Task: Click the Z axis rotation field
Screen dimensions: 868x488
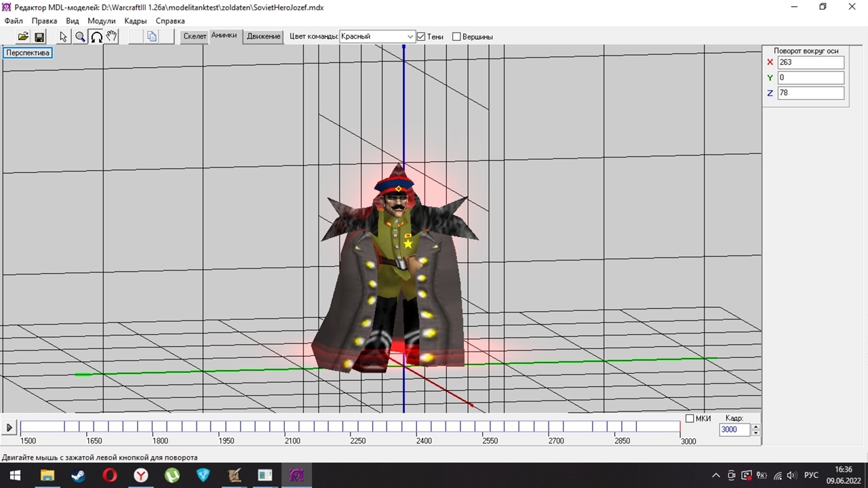Action: point(811,93)
